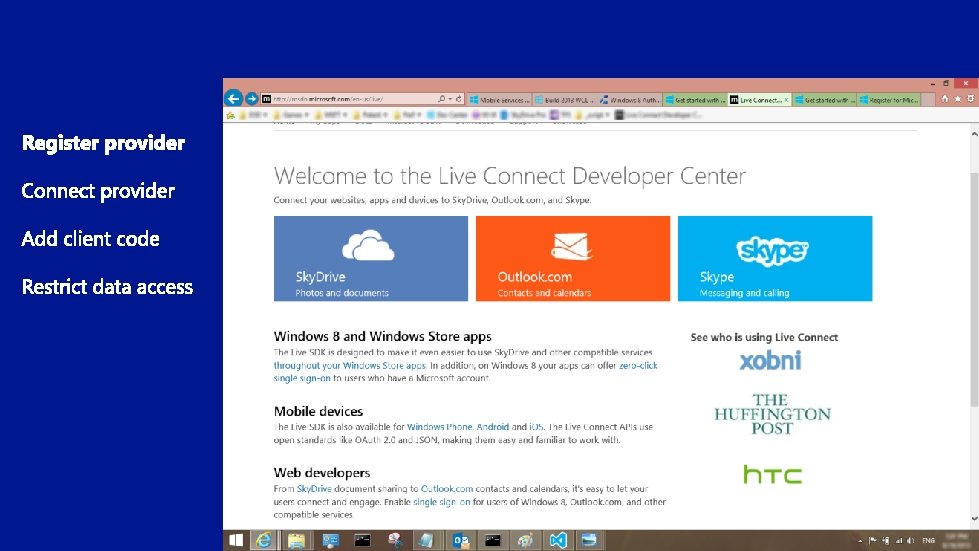The image size is (979, 551).
Task: Click the Skype logo tile
Action: [775, 258]
